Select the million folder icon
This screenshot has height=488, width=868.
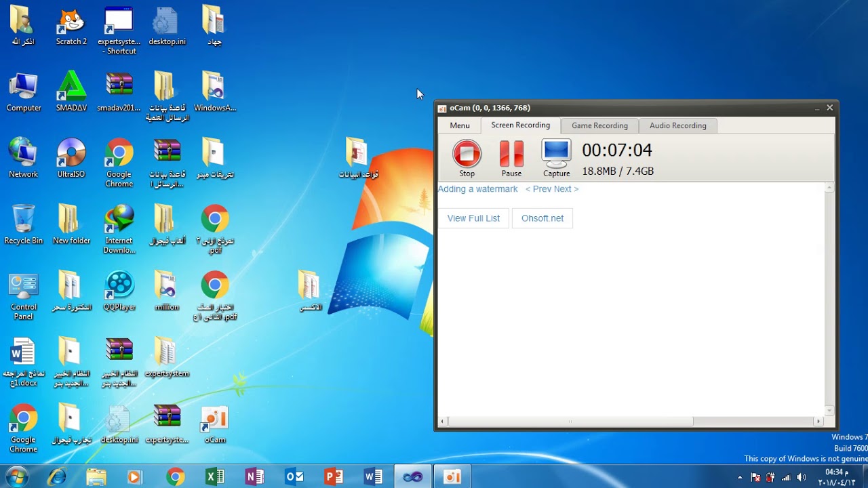tap(167, 291)
